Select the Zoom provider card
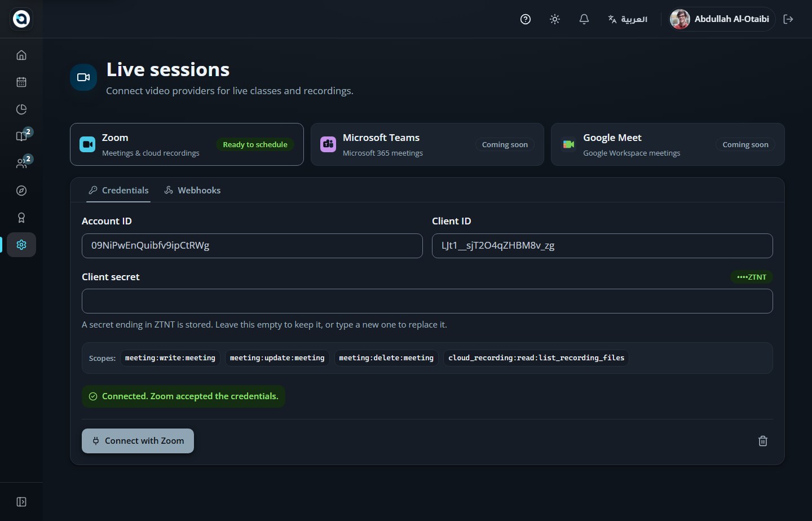The image size is (812, 521). point(187,144)
